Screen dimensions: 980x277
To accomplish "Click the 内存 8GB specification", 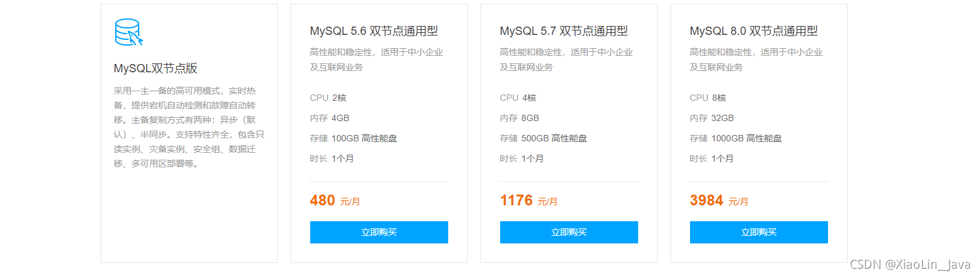I will (x=520, y=118).
